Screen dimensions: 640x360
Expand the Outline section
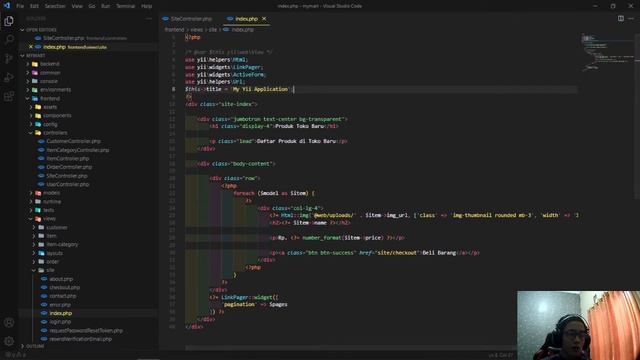click(x=34, y=346)
